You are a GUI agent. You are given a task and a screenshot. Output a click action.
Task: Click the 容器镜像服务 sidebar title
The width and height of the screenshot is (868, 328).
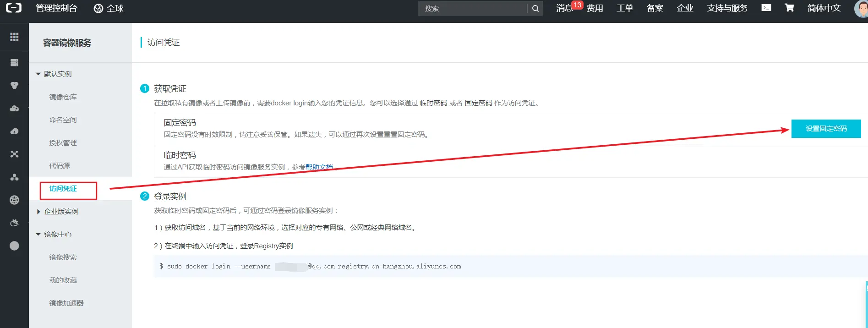(x=67, y=43)
